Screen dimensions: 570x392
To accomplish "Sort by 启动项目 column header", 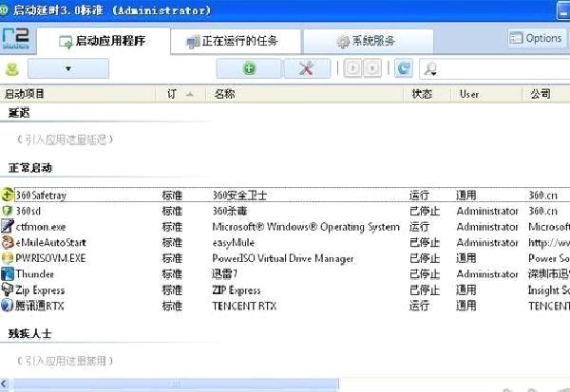I will click(78, 94).
